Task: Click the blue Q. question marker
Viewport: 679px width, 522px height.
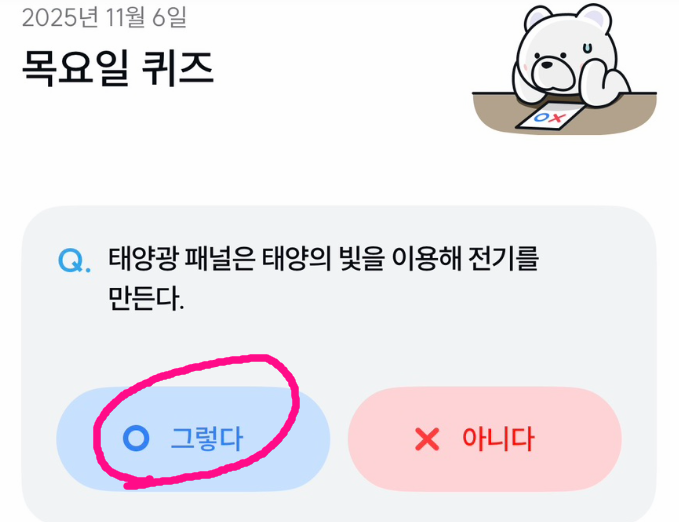Action: (x=74, y=260)
